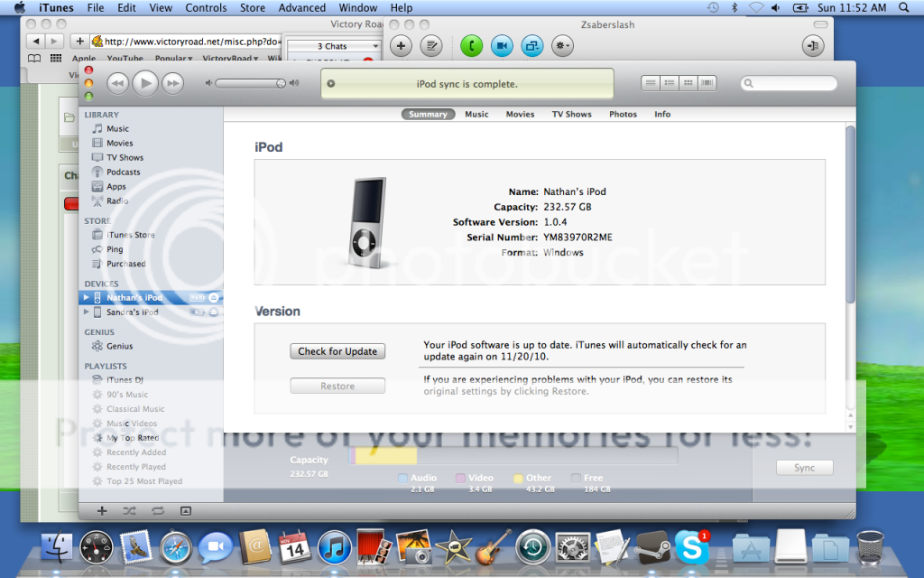Click the Check for Update button
The height and width of the screenshot is (578, 924).
(337, 351)
